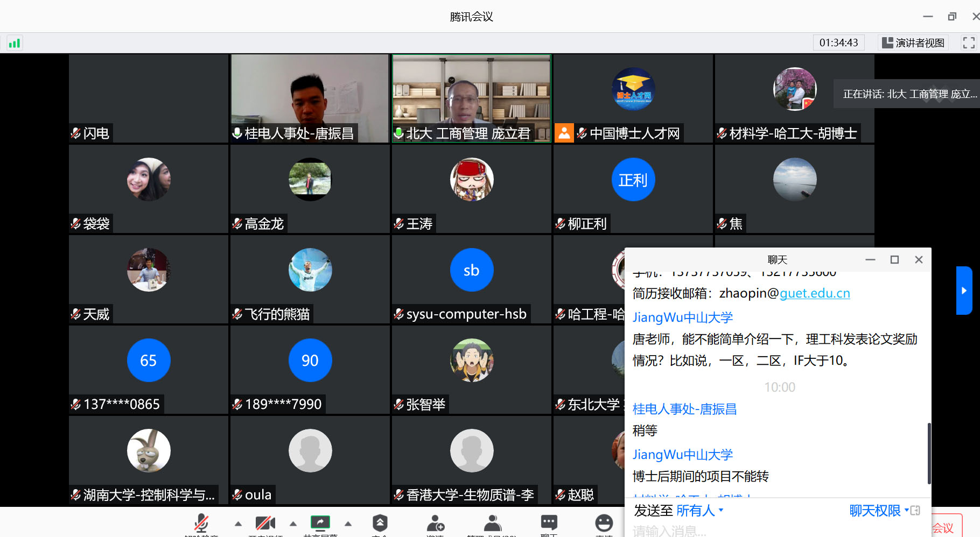The width and height of the screenshot is (980, 537).
Task: Select the blue 65 avatar circle
Action: pyautogui.click(x=149, y=360)
